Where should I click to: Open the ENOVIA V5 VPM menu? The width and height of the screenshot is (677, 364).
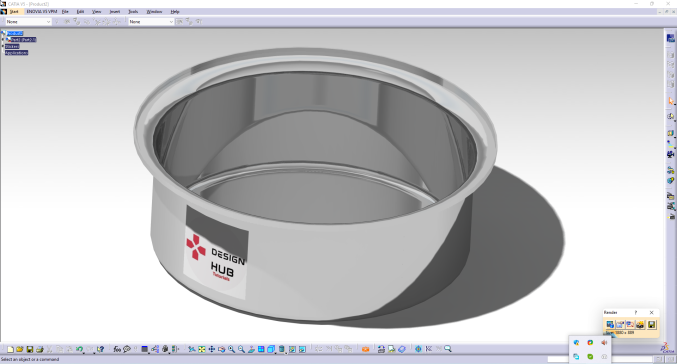pyautogui.click(x=41, y=12)
